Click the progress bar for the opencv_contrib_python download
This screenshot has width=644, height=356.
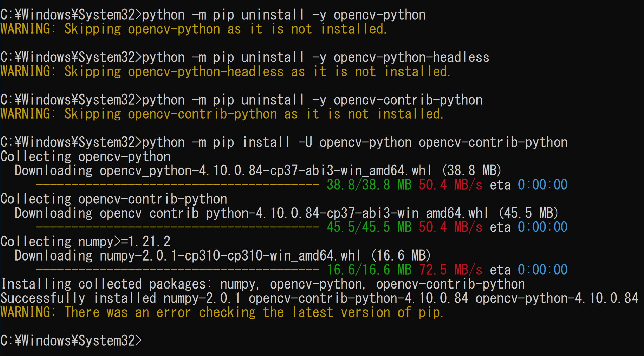(178, 227)
